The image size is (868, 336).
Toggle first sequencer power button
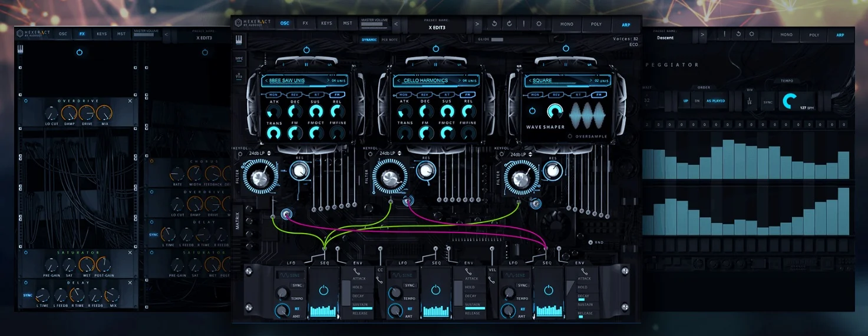[x=324, y=290]
